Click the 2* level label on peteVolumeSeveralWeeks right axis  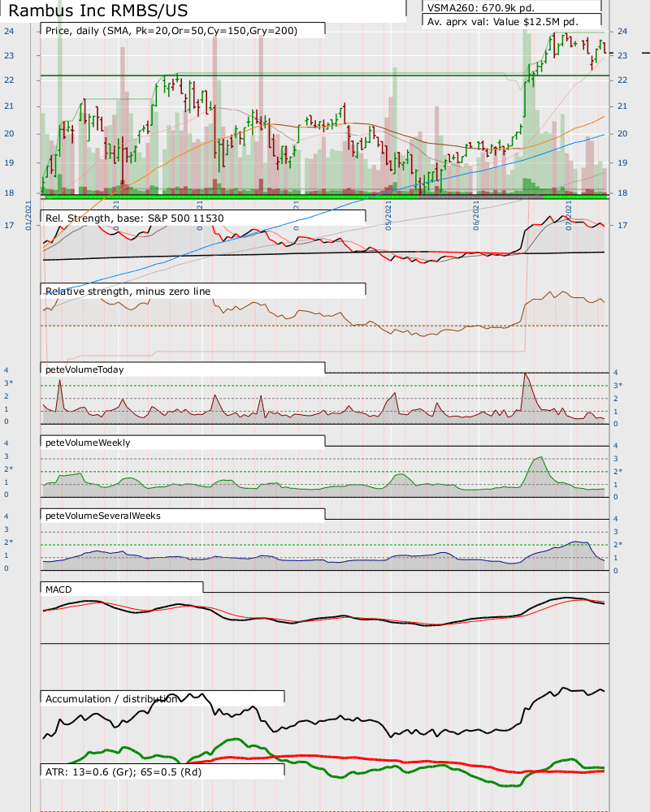click(617, 544)
